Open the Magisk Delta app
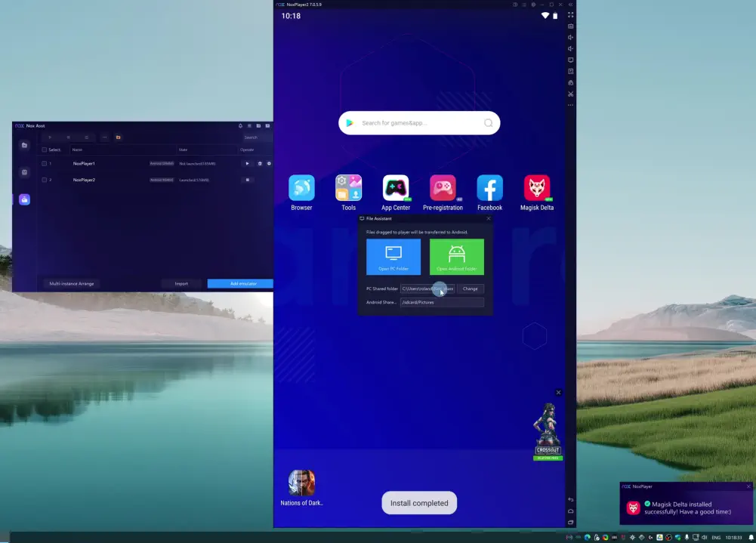Viewport: 756px width, 543px height. (x=537, y=189)
